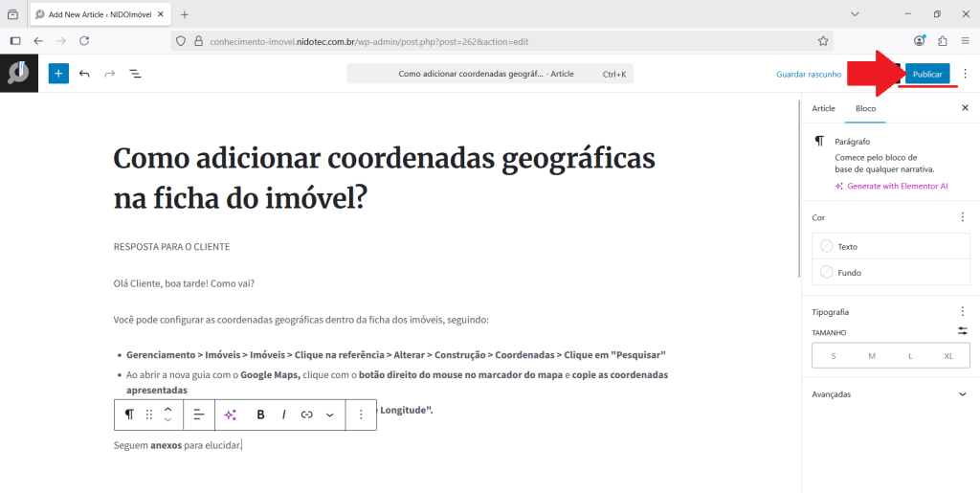Toggle italic formatting
The width and height of the screenshot is (980, 493).
[283, 415]
